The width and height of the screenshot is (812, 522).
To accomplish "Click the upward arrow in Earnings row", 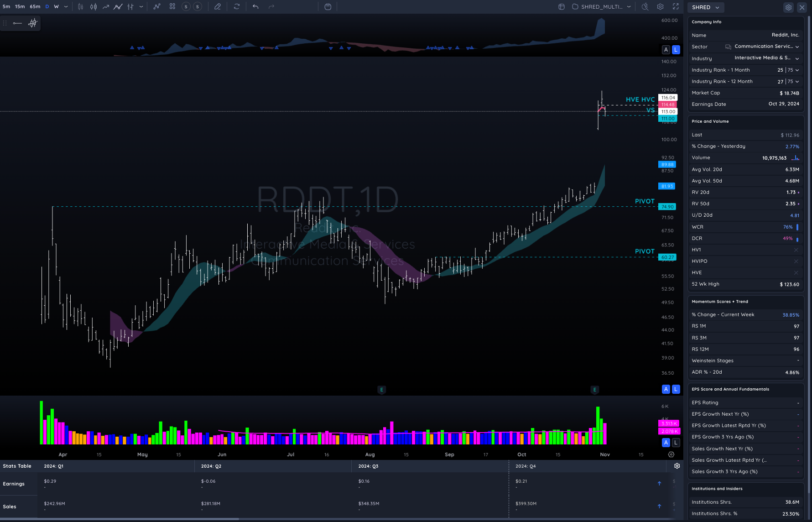I will [659, 483].
